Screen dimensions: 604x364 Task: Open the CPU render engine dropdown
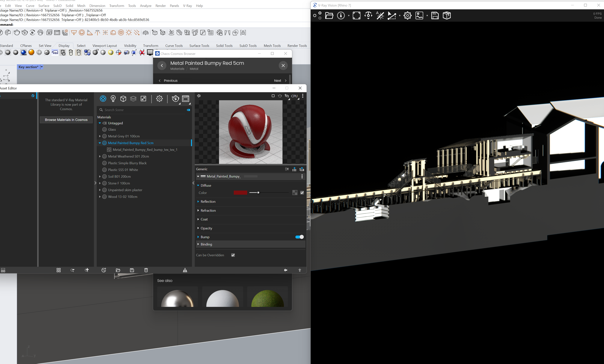pos(295,96)
